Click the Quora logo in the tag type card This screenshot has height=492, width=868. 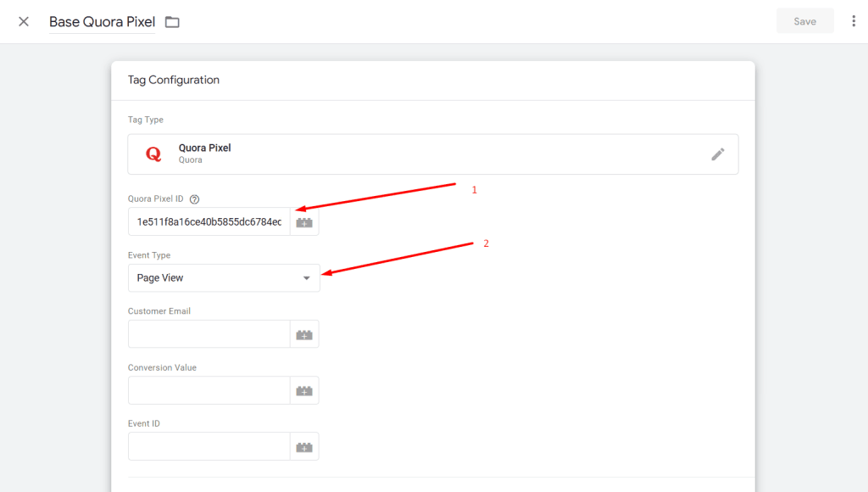pos(153,153)
